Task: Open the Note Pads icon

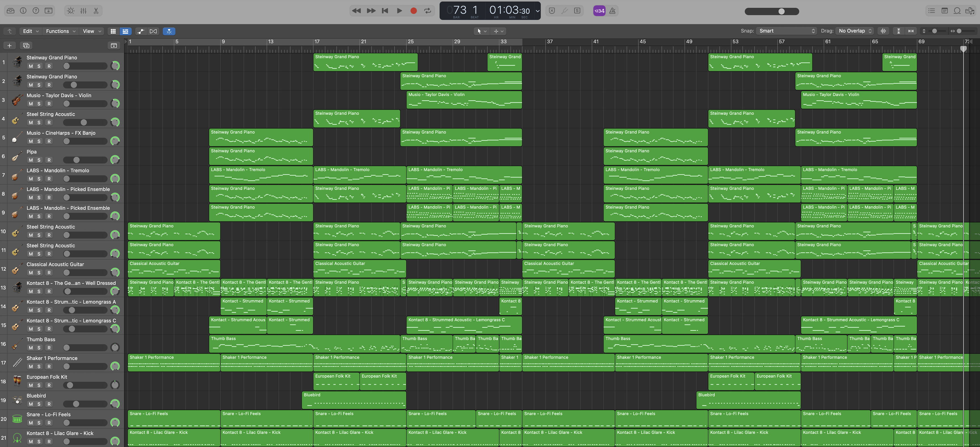Action: 945,11
